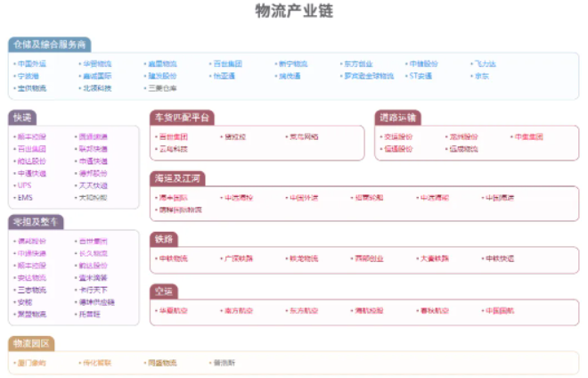
Task: Click the 车货匹配平台 section header
Action: pyautogui.click(x=182, y=118)
